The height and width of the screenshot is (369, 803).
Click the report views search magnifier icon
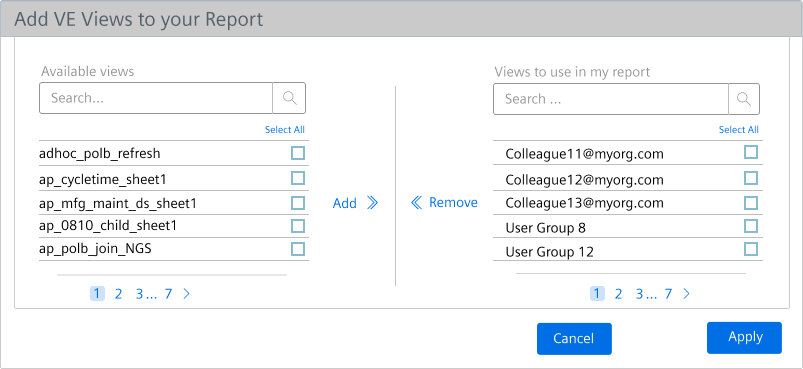tap(744, 99)
